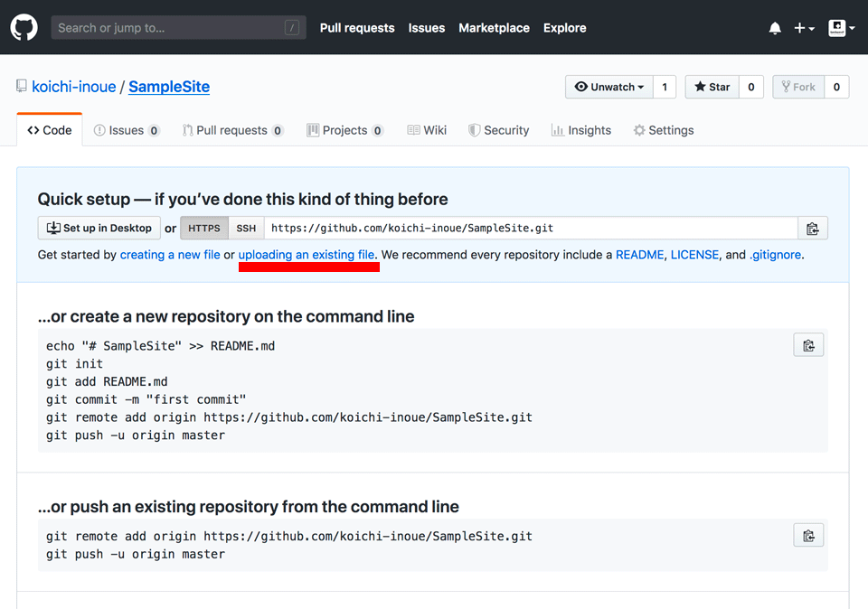Click the Star button

(712, 87)
